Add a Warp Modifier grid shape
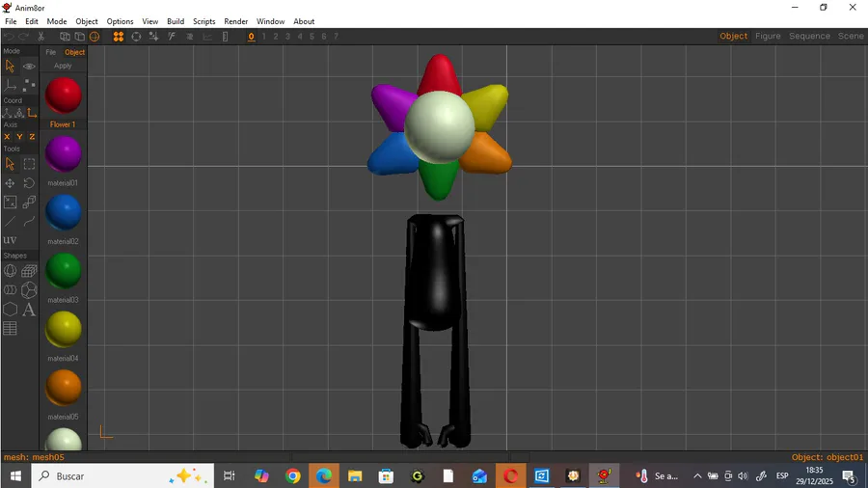The image size is (868, 488). click(10, 329)
